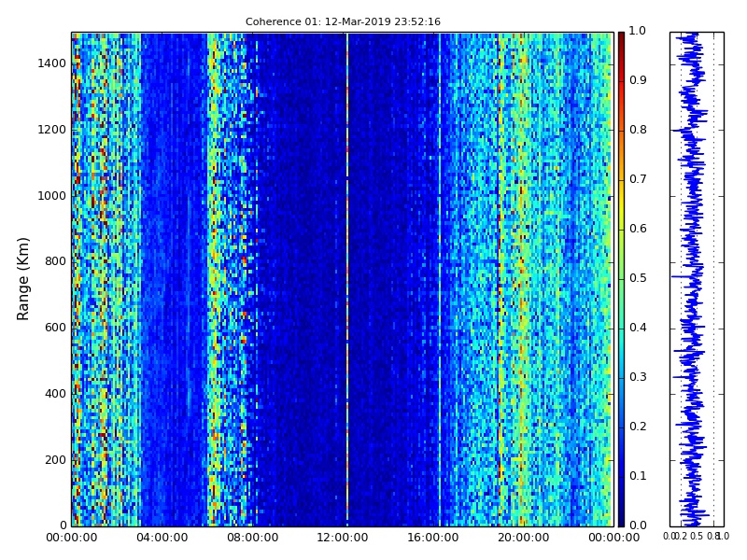Click the green middle section of the colorbar
The width and height of the screenshot is (747, 560).
coord(621,279)
